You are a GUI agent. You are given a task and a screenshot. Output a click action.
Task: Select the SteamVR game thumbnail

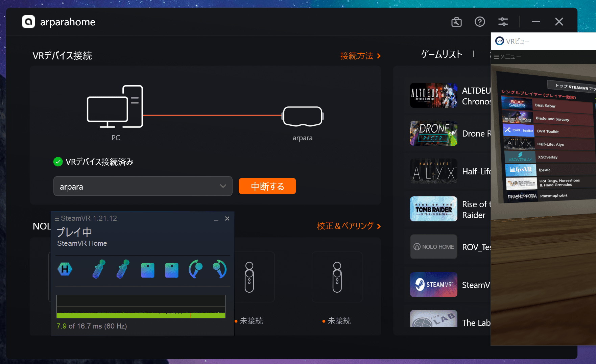coord(434,285)
